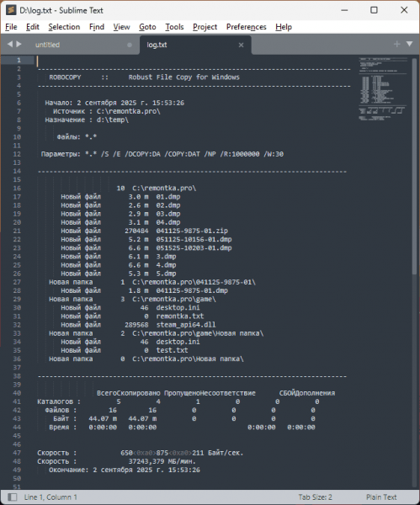Go to next tab with right arrow

pos(19,44)
